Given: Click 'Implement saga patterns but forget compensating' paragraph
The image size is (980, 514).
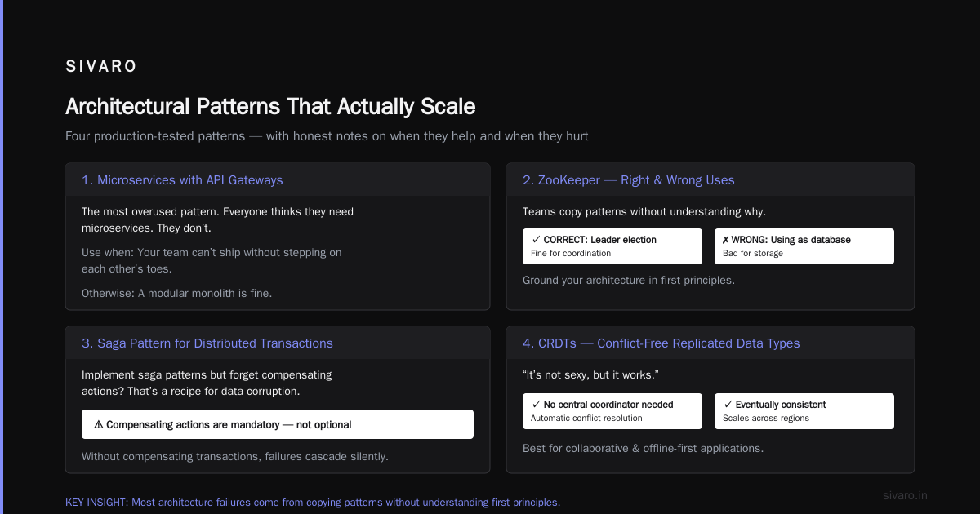Looking at the screenshot, I should coord(207,383).
